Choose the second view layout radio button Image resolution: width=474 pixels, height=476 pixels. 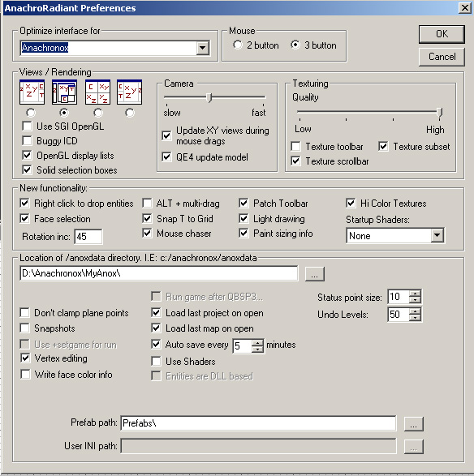click(x=64, y=113)
